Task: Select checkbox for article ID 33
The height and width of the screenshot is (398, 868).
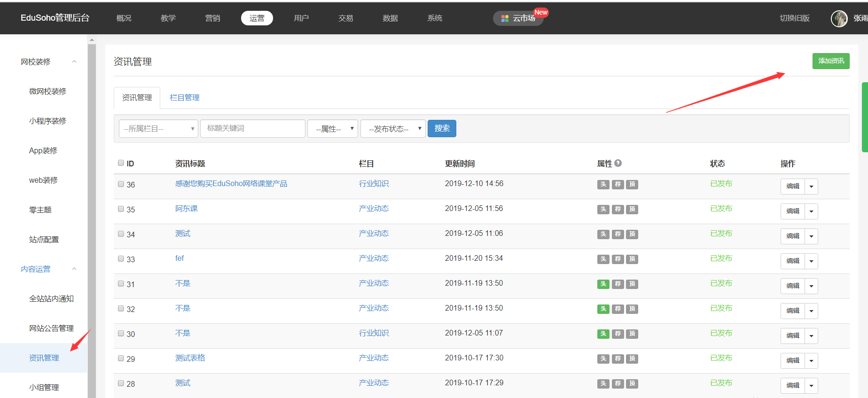Action: click(x=121, y=258)
